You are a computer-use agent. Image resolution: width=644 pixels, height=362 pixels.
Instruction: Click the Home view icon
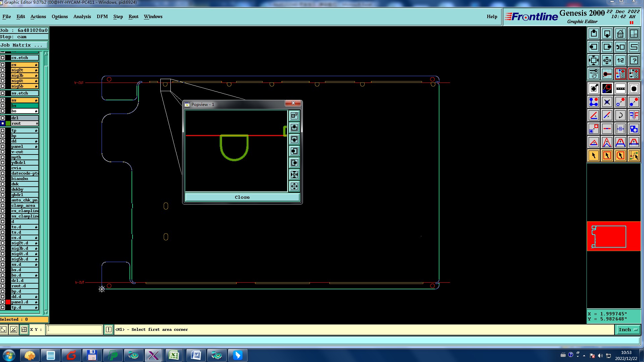(x=620, y=34)
